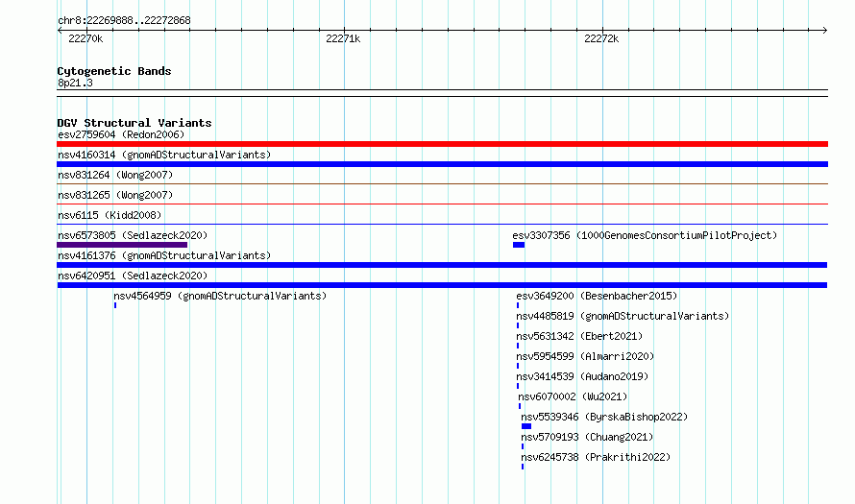
Task: Click the blue nsv4160314 gnomAD variant bar
Action: 442,164
